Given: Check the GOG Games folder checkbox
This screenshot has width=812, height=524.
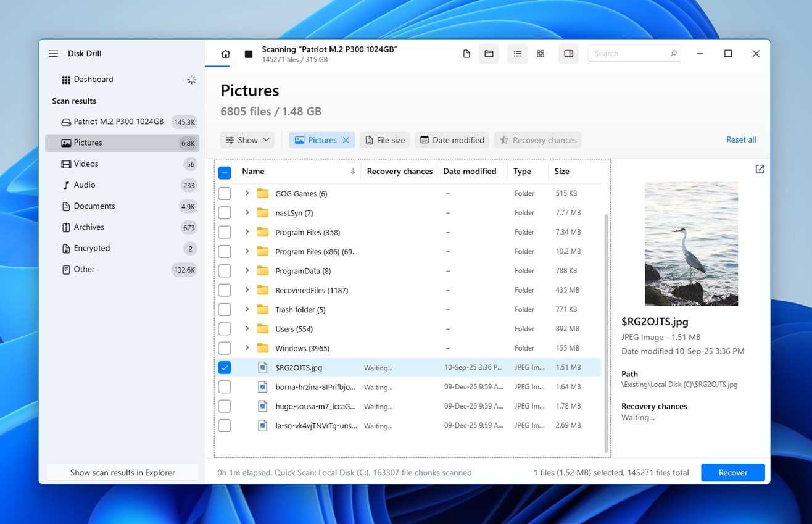Looking at the screenshot, I should click(225, 194).
